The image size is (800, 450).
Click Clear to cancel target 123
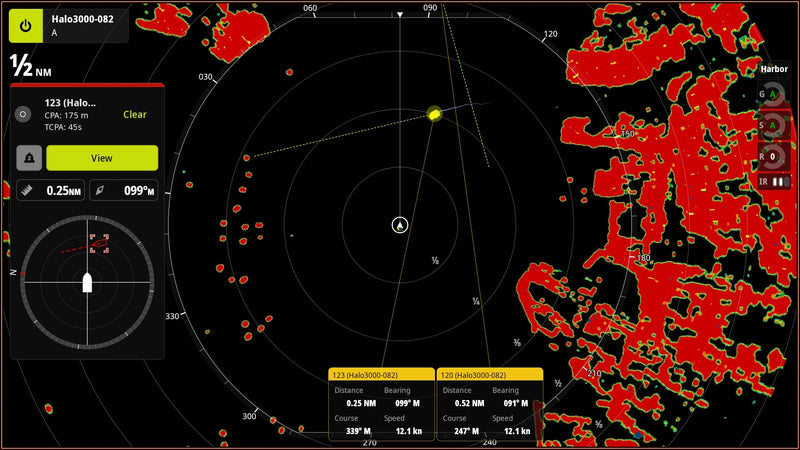click(135, 115)
